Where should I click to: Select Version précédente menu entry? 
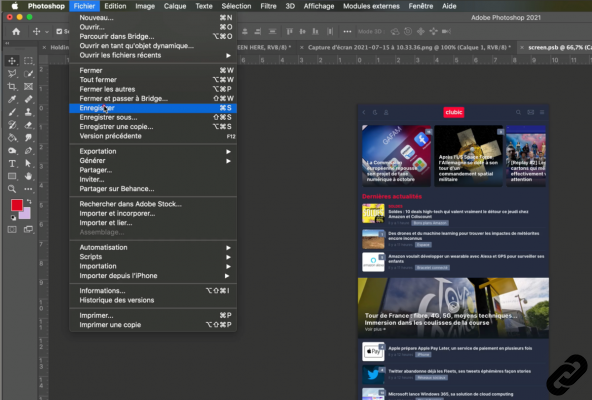(x=153, y=136)
